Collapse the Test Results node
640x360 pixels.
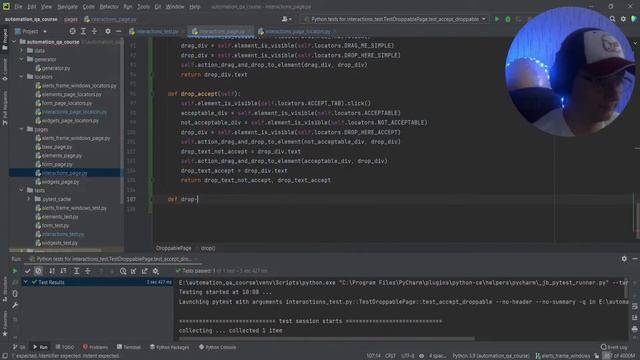(x=26, y=282)
